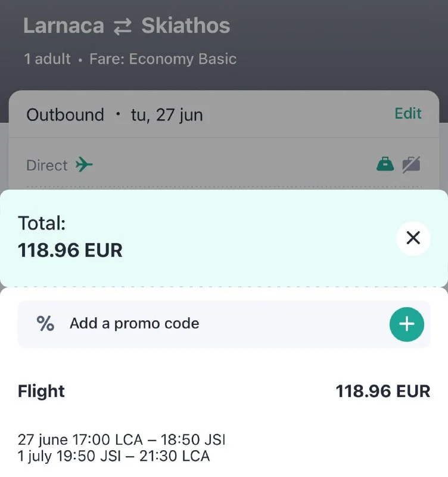This screenshot has height=477, width=448.
Task: Select the 1 july JSI – LCA flight line
Action: (x=114, y=457)
